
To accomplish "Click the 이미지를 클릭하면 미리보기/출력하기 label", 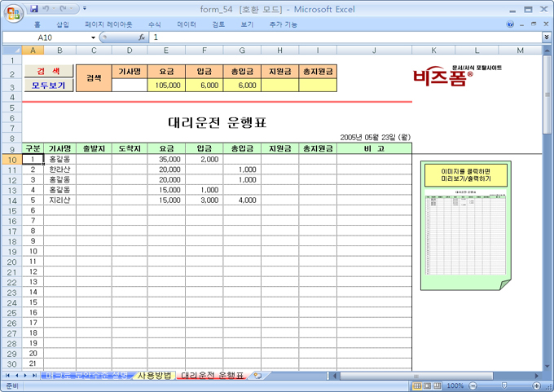I will click(466, 175).
